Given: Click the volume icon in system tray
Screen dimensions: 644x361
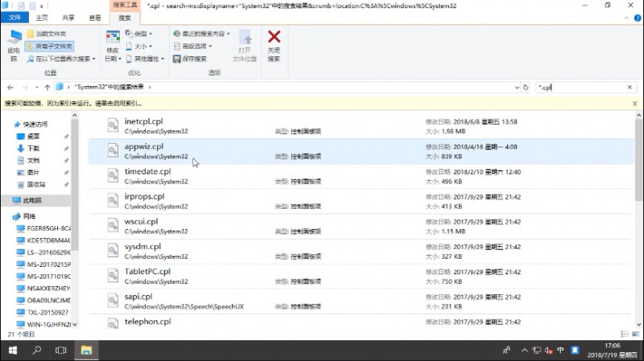Looking at the screenshot, I should (548, 351).
